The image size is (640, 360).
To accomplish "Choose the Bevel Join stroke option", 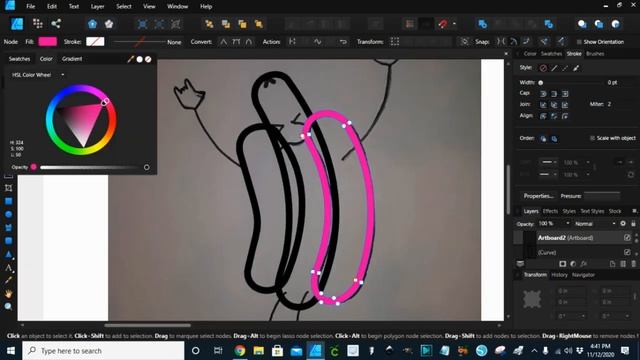I will click(554, 105).
